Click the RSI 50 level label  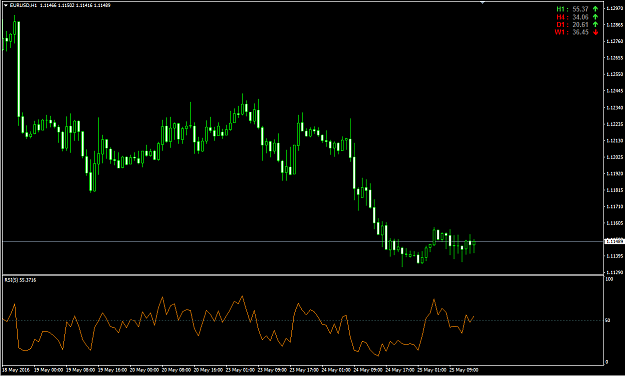pos(608,320)
